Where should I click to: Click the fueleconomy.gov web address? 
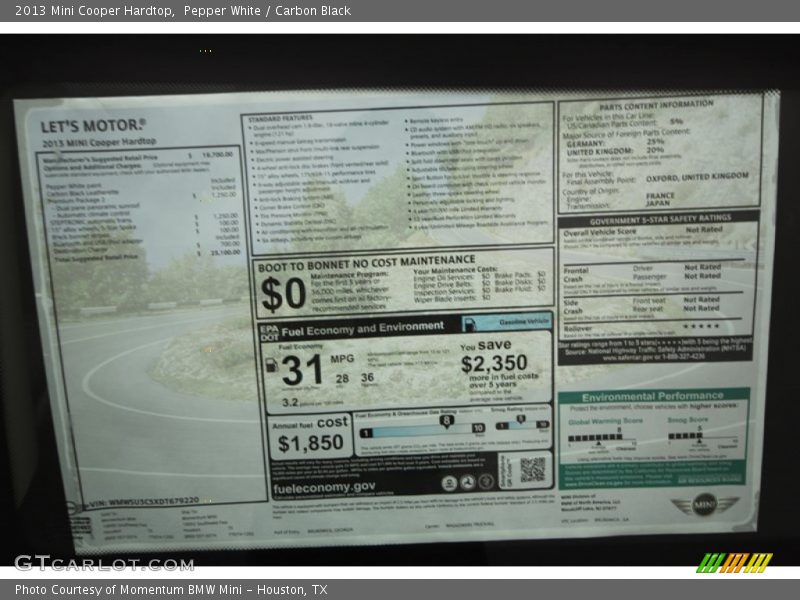tap(324, 487)
